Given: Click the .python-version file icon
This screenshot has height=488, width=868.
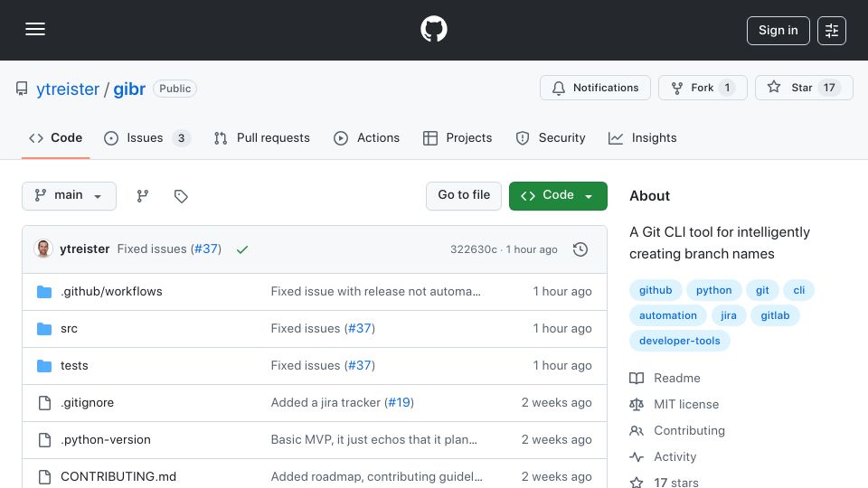Looking at the screenshot, I should click(44, 440).
